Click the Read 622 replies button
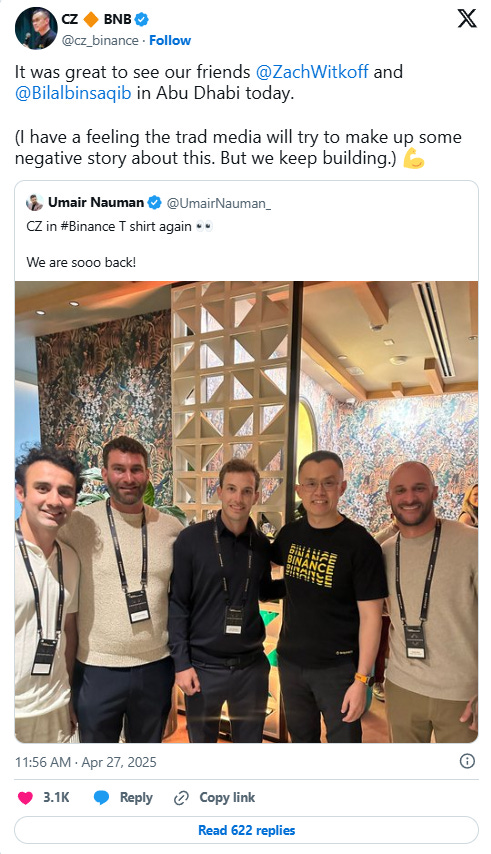The image size is (491, 854). pos(246,831)
